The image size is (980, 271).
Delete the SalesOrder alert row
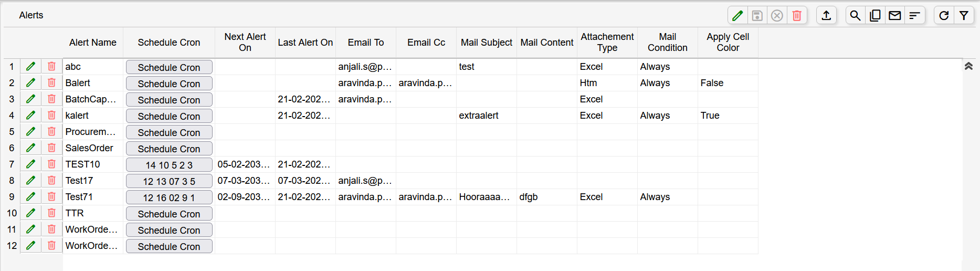[x=51, y=148]
